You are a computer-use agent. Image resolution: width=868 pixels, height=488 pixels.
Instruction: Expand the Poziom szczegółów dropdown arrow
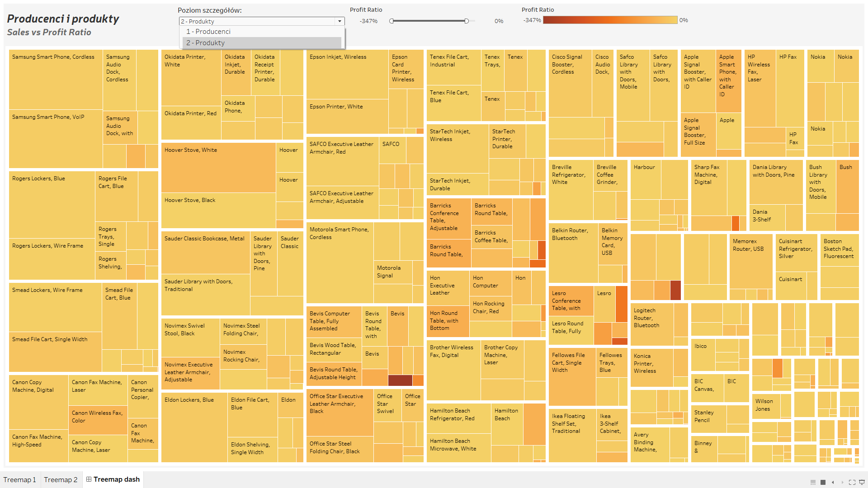340,21
